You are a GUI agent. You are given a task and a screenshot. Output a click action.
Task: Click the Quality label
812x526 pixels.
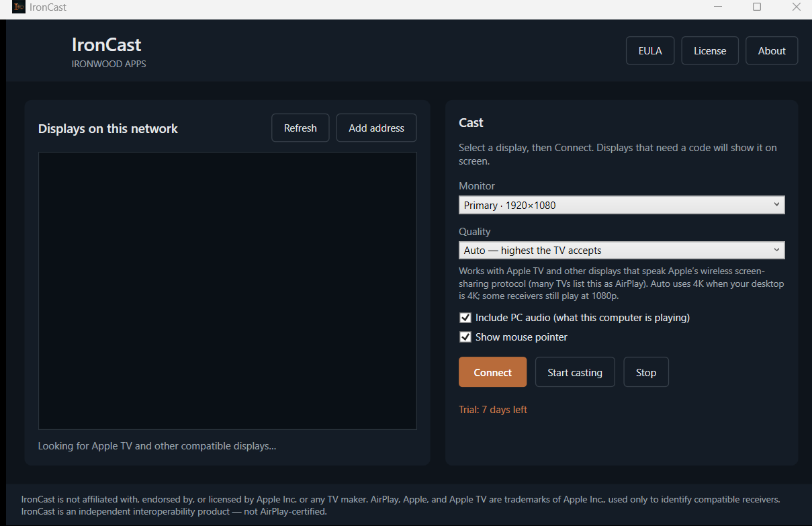click(x=475, y=231)
